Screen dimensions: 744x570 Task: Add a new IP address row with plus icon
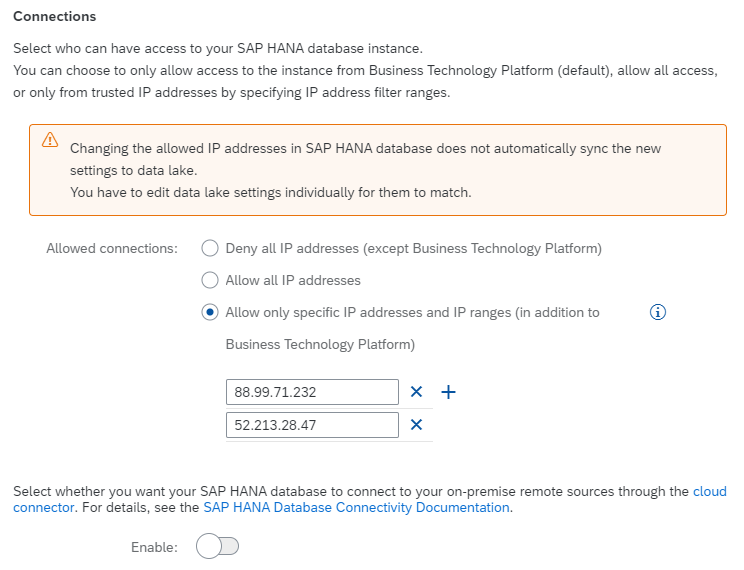(449, 392)
